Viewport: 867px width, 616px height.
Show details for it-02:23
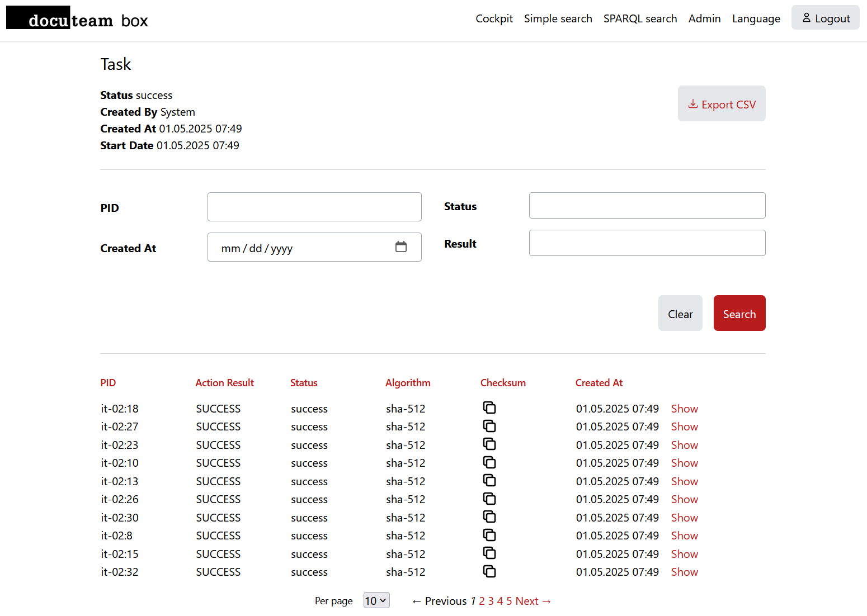coord(684,445)
